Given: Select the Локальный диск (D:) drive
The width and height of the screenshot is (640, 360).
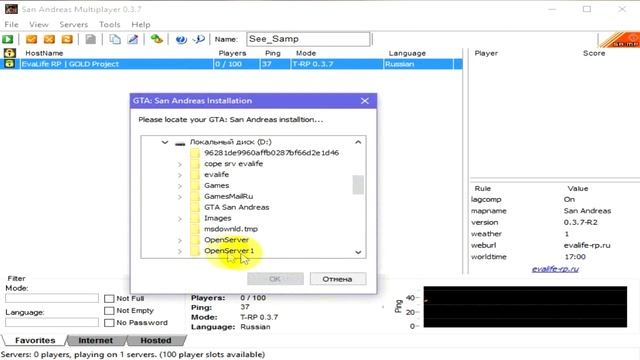Looking at the screenshot, I should pos(231,142).
